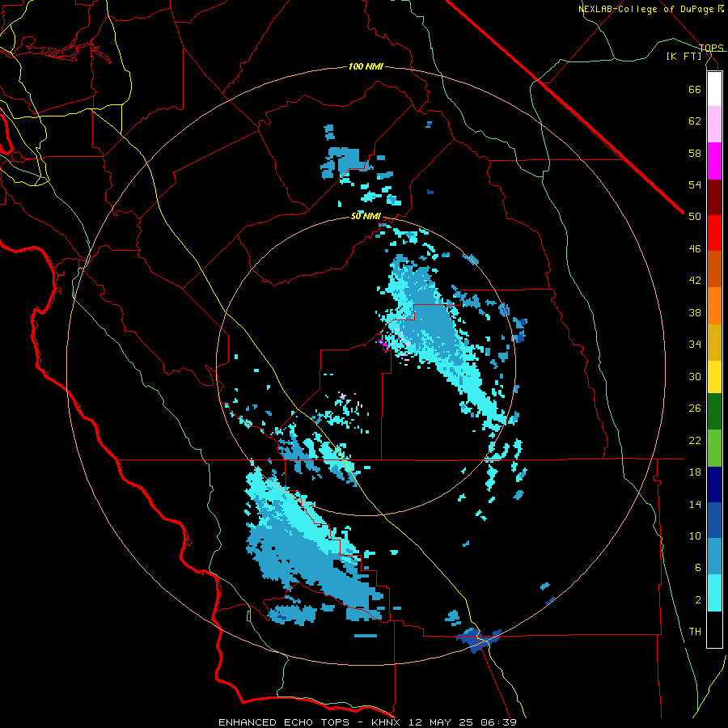Click the dark green 26 kft swatch
Image resolution: width=728 pixels, height=728 pixels.
point(714,412)
